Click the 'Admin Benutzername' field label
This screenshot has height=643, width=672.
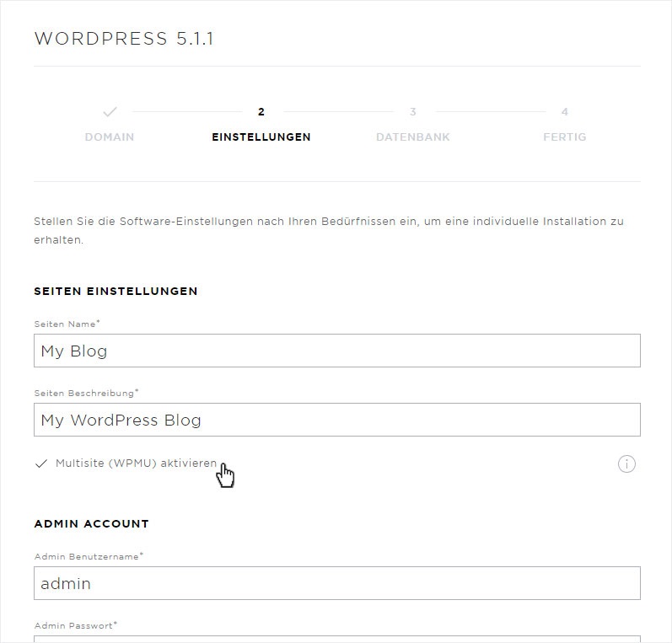[x=89, y=556]
